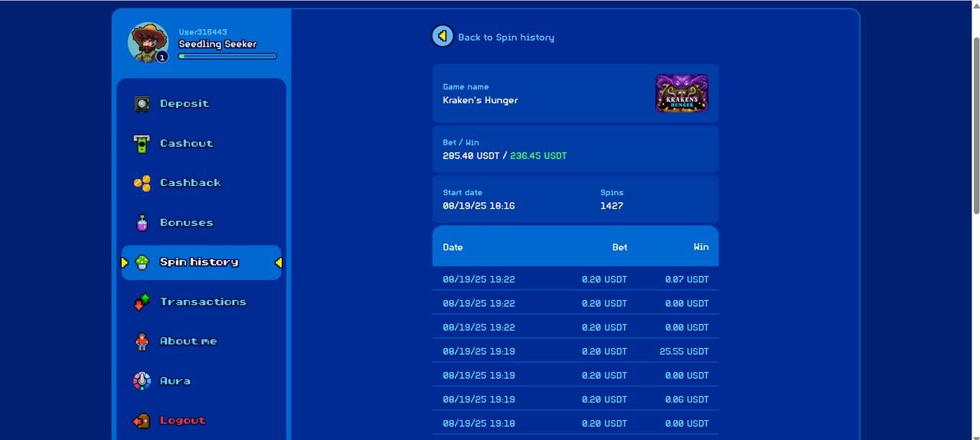The width and height of the screenshot is (980, 440).
Task: Click the Kraken's Hunger game name text
Action: (x=480, y=100)
